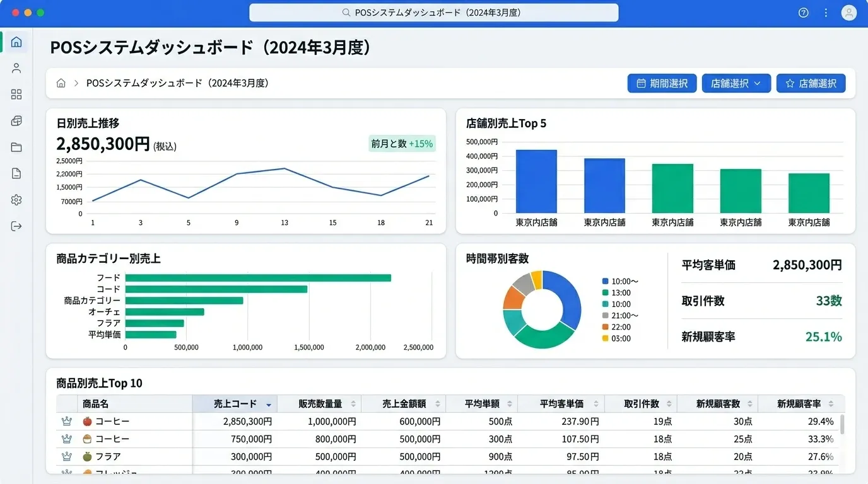Open the help question-mark icon
Viewport: 868px width, 484px height.
pyautogui.click(x=803, y=13)
